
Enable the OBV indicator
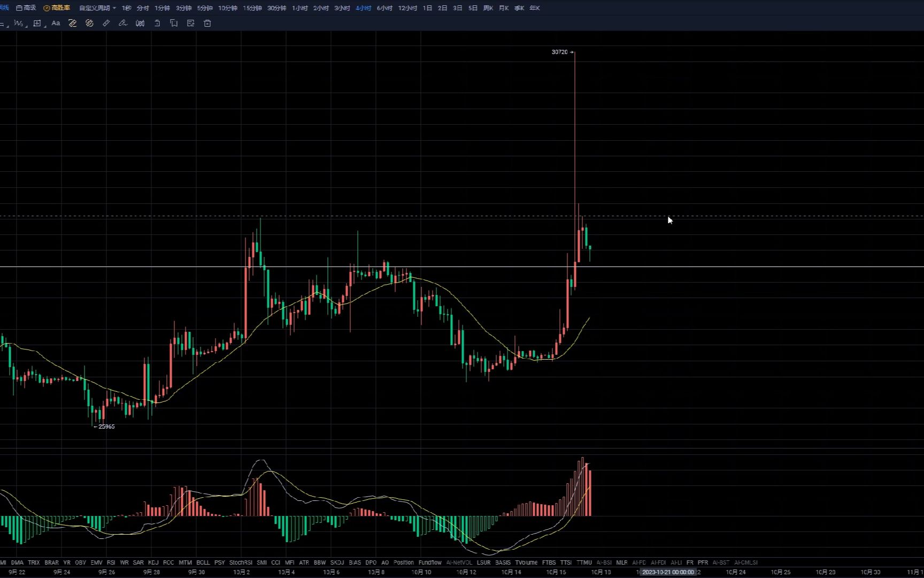point(81,562)
